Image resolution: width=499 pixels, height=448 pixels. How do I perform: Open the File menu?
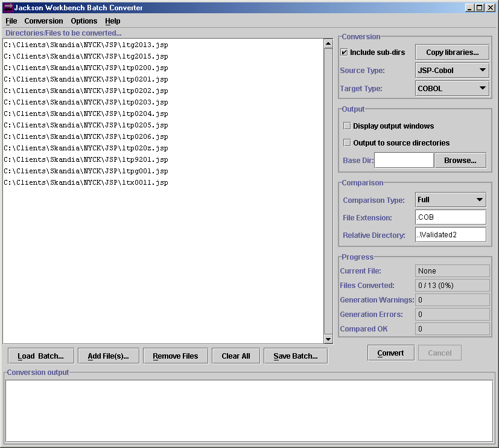point(11,21)
